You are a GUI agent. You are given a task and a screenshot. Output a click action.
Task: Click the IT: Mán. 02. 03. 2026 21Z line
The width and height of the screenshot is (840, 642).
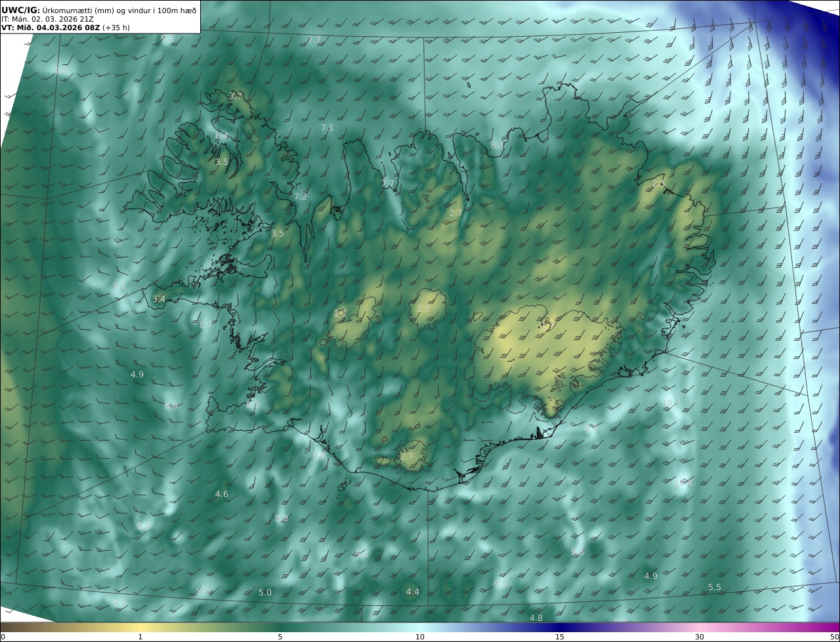49,20
